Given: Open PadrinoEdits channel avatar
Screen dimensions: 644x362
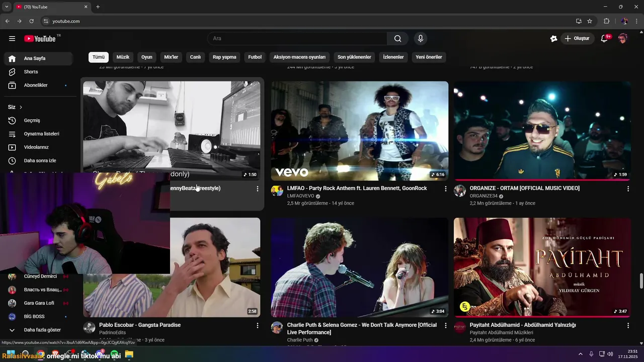Looking at the screenshot, I should click(x=89, y=327).
